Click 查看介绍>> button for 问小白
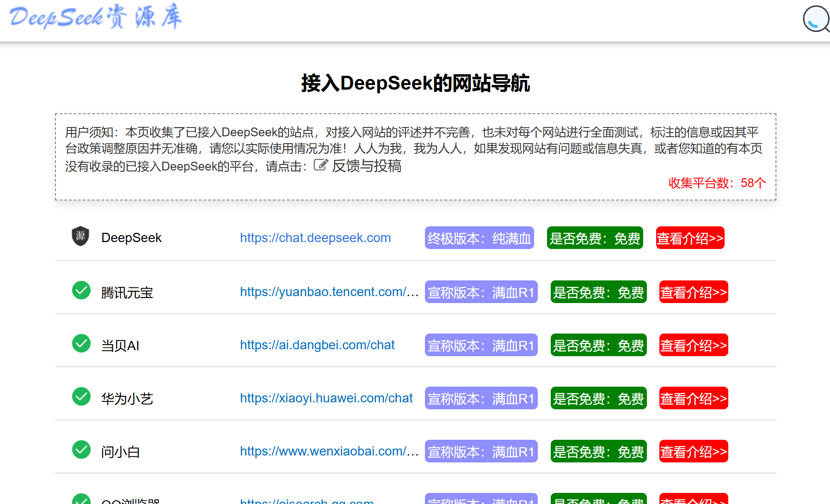 tap(694, 451)
